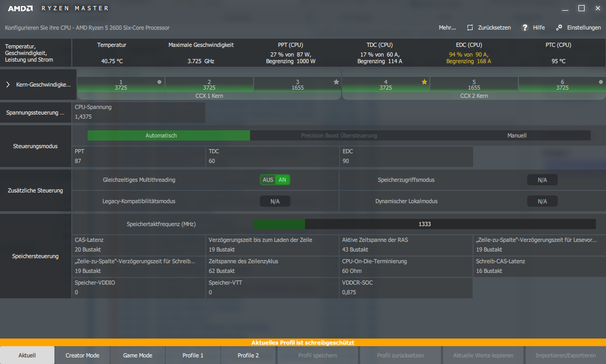Click Profil zurücksetzen button

400,355
